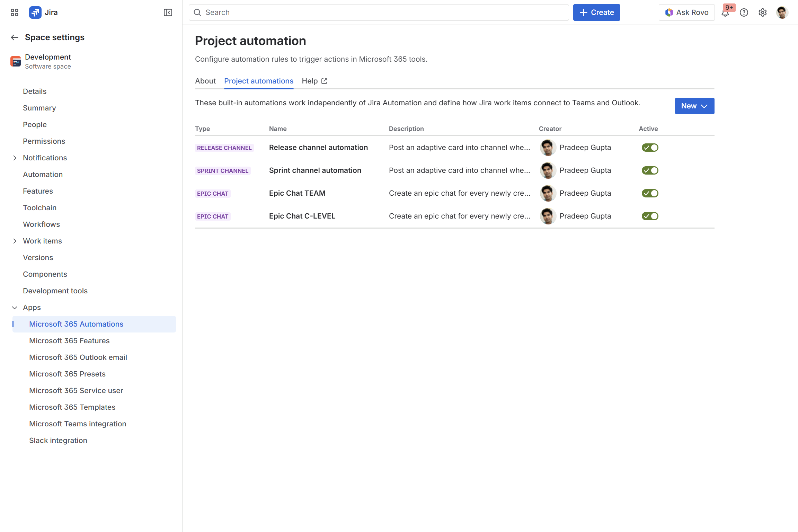Click the Jira logo icon
This screenshot has height=532, width=798.
click(35, 12)
